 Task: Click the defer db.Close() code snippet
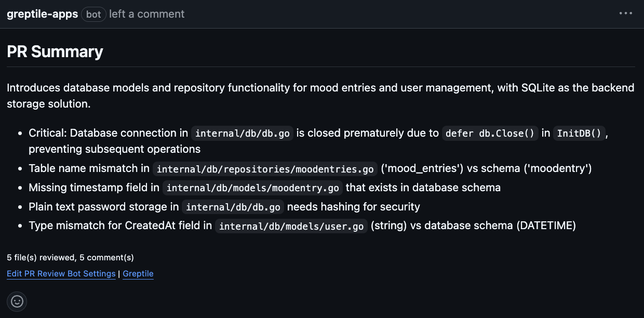pyautogui.click(x=490, y=134)
